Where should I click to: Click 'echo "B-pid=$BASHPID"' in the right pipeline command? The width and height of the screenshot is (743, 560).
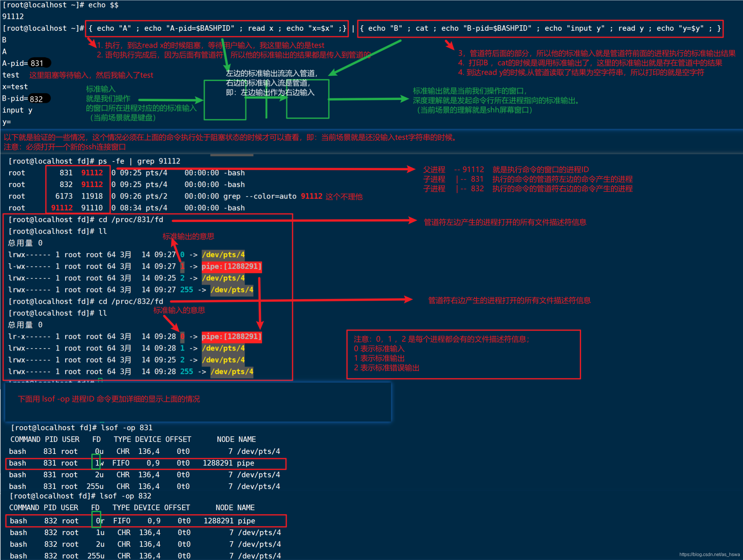tap(486, 29)
